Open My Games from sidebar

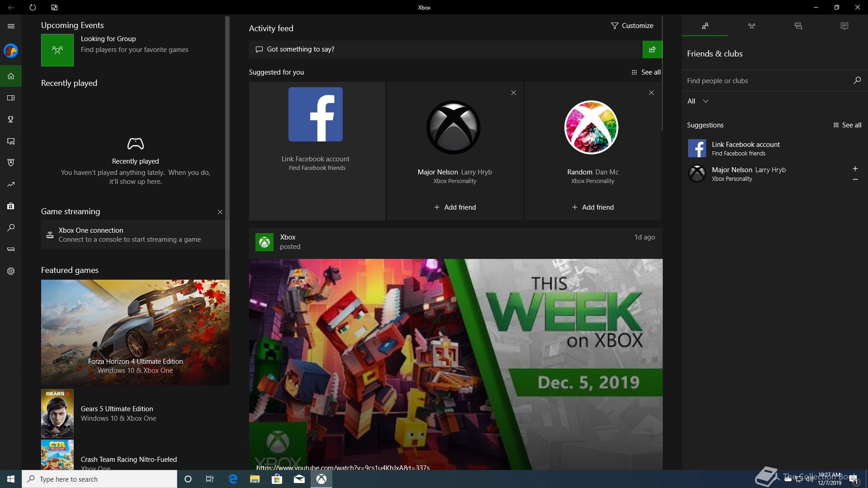click(x=11, y=98)
